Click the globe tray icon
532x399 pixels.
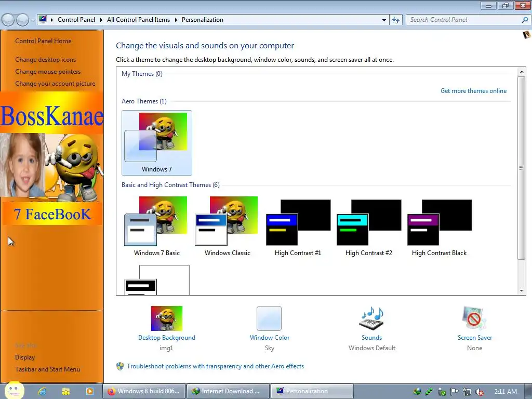tap(417, 392)
